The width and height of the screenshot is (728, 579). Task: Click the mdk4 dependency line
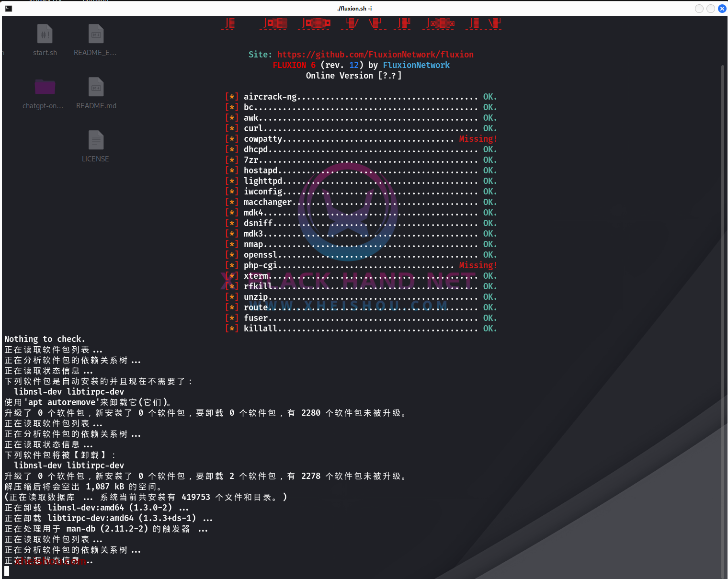click(x=361, y=213)
